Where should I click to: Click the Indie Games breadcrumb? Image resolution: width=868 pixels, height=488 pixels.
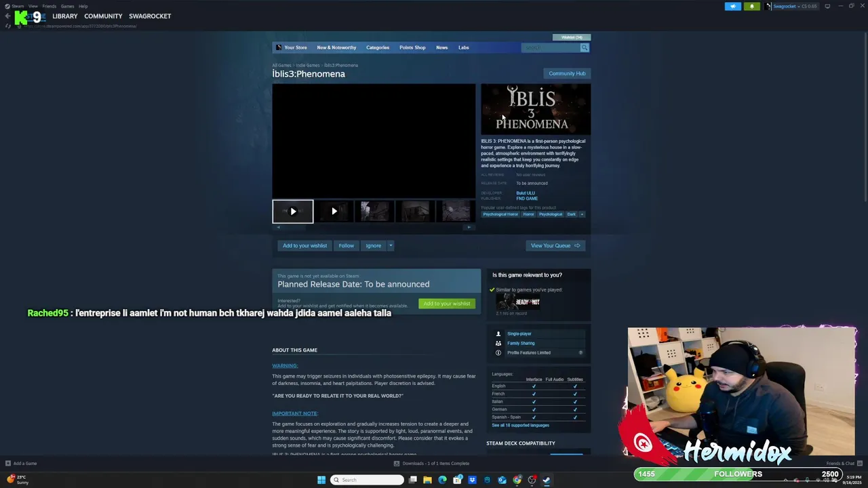308,65
